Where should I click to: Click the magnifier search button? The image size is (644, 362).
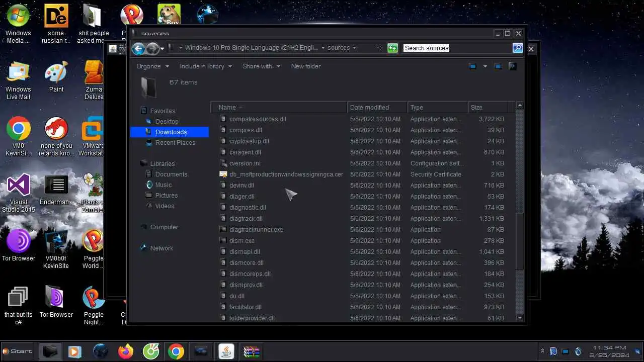click(x=518, y=48)
